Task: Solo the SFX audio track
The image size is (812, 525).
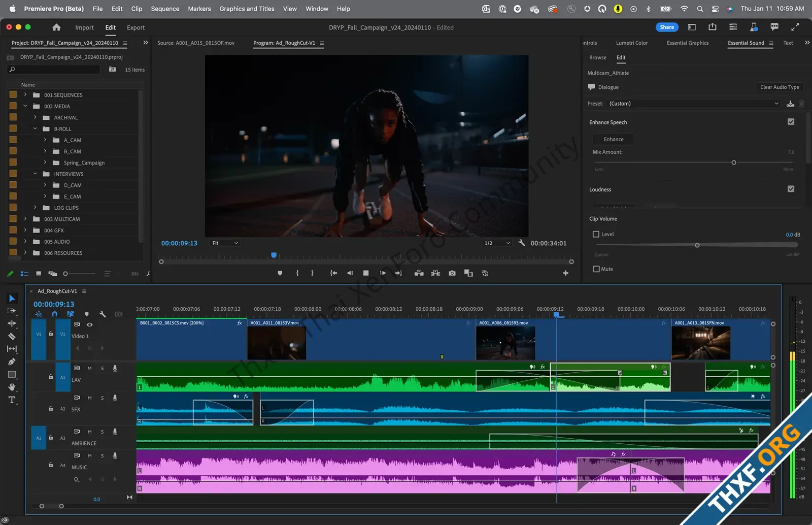Action: click(x=102, y=398)
